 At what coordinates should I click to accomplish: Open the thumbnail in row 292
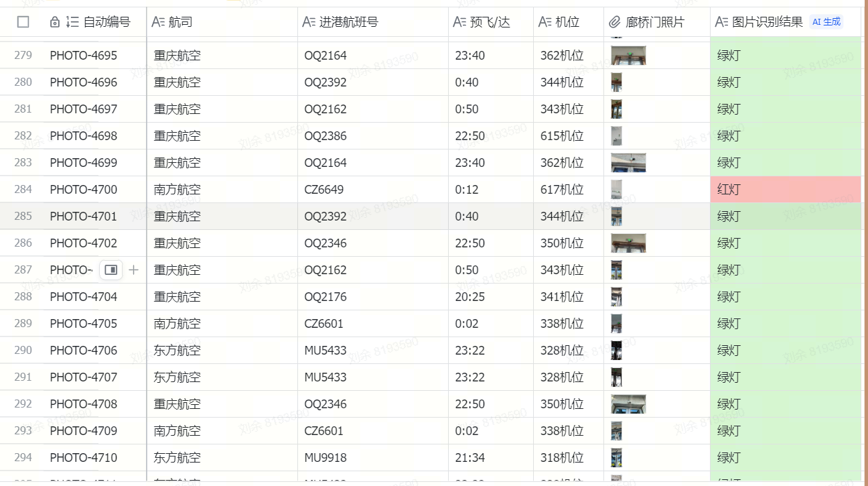point(628,404)
